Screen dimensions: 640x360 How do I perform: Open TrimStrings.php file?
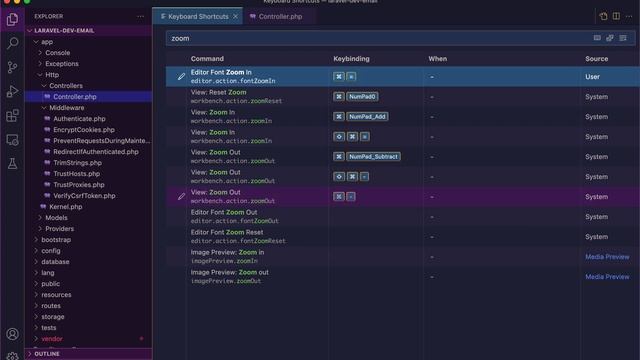click(x=78, y=163)
